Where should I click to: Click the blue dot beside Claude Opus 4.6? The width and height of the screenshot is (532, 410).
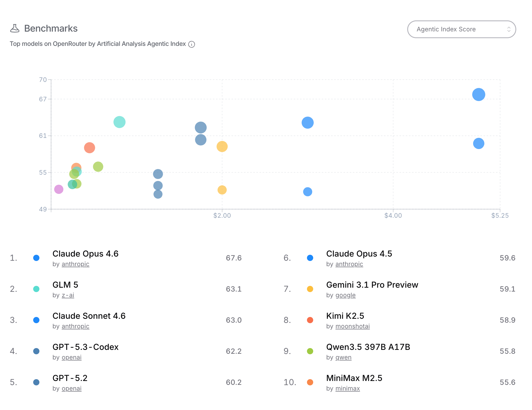[36, 258]
